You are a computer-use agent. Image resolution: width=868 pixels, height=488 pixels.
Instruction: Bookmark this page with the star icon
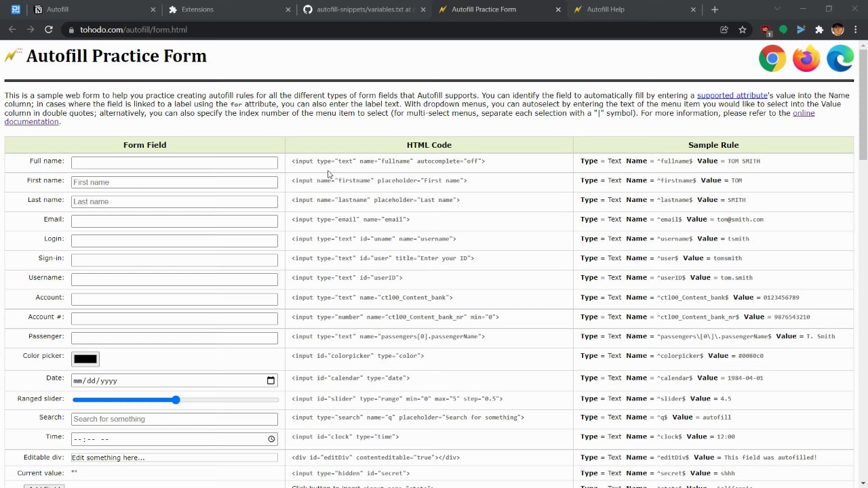point(743,30)
